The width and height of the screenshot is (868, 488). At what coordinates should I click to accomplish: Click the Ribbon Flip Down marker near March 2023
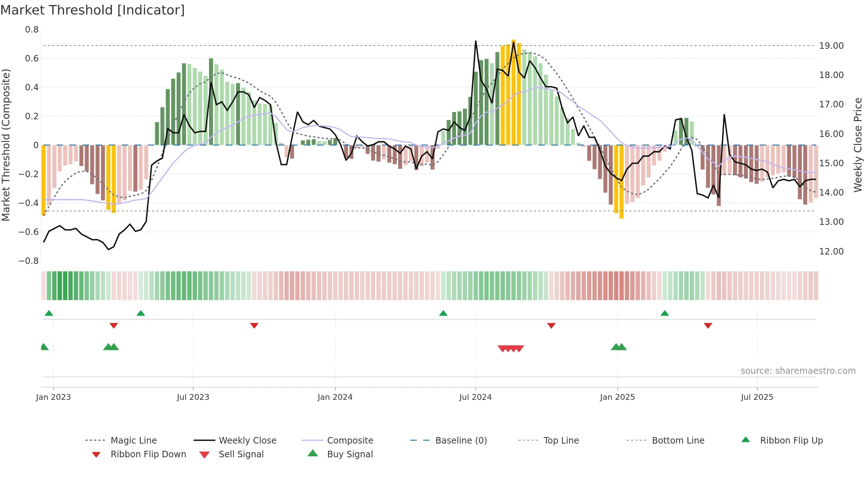(114, 326)
